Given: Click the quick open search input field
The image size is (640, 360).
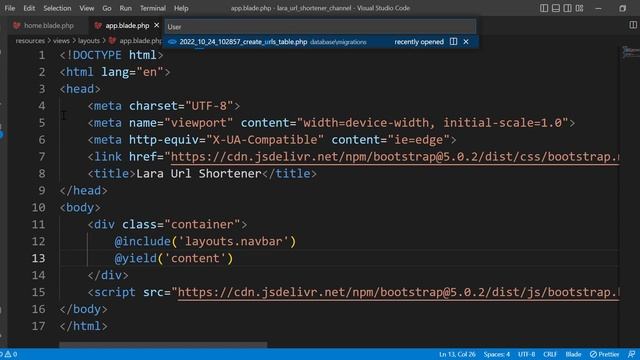Looking at the screenshot, I should click(x=320, y=27).
